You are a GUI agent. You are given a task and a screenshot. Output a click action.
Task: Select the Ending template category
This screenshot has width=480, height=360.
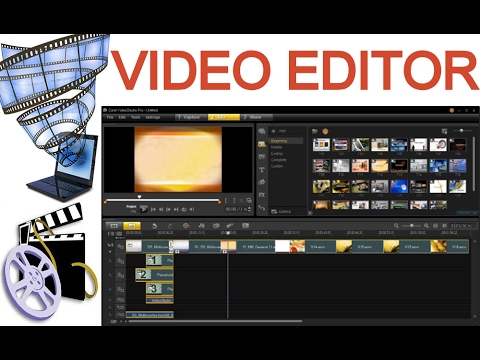click(277, 154)
